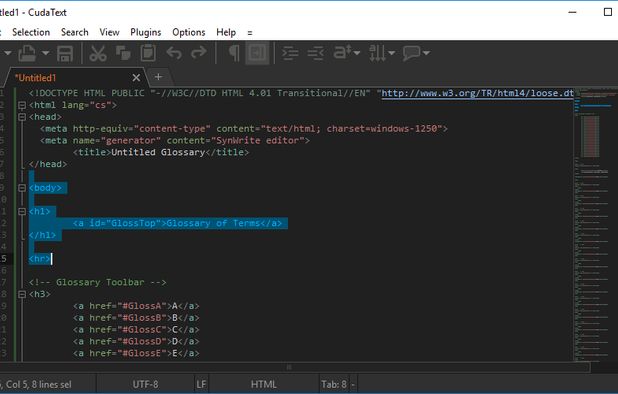The height and width of the screenshot is (394, 618).
Task: Click the horizontal scrollbar thumb
Action: tap(289, 367)
